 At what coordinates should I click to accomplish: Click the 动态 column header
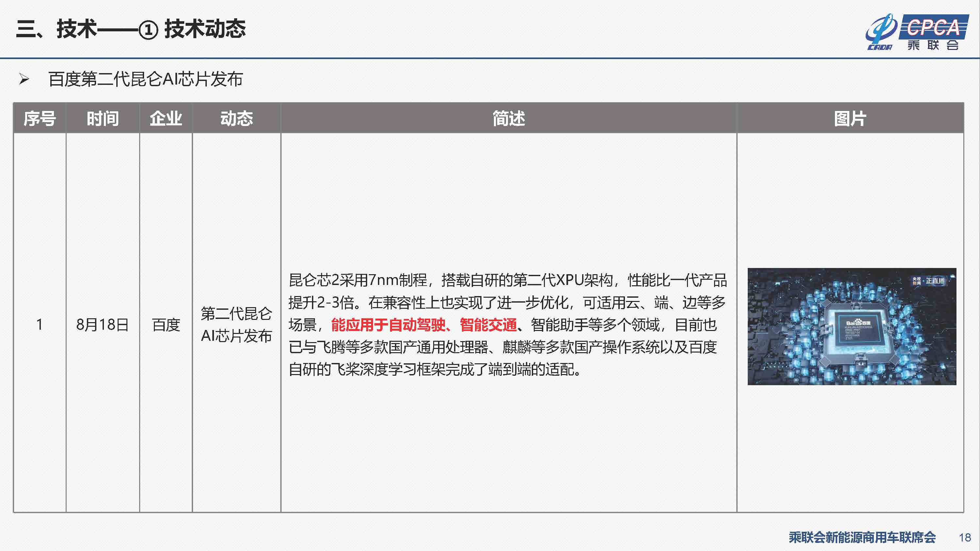click(237, 118)
